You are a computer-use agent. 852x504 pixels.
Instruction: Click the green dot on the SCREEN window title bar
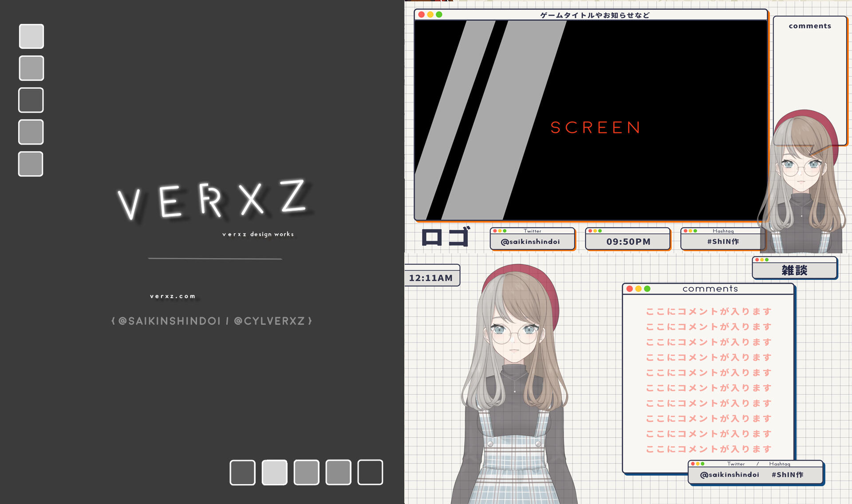[439, 15]
